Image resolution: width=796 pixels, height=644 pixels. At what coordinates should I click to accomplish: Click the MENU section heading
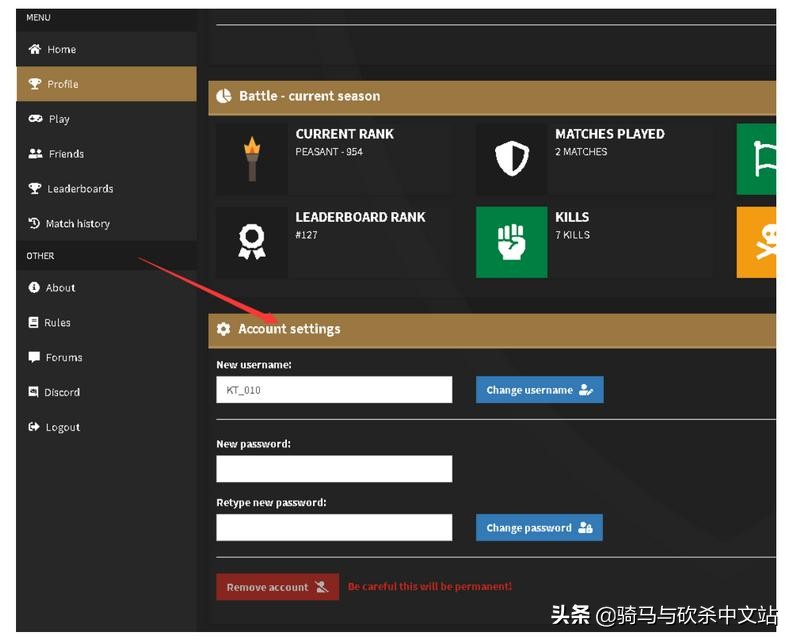(x=39, y=18)
